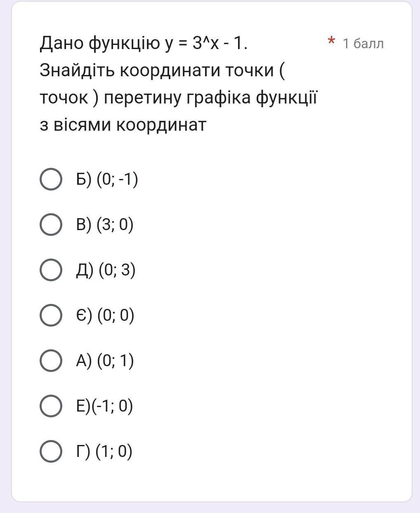Click the answer text "Є) (0; 0)"
420x513 pixels.
pos(105,315)
